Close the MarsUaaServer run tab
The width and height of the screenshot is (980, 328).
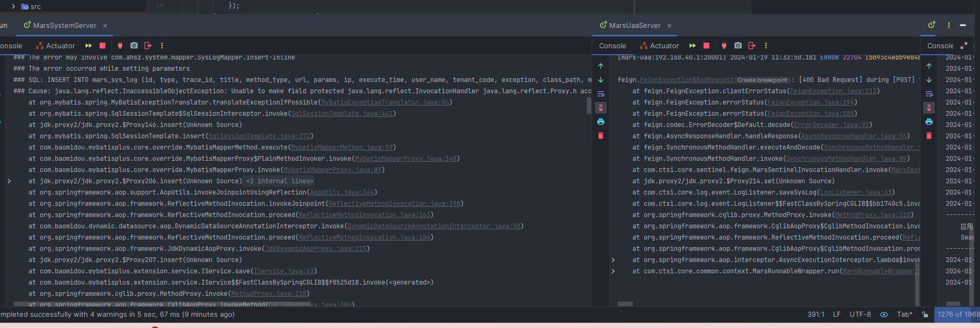pos(669,26)
